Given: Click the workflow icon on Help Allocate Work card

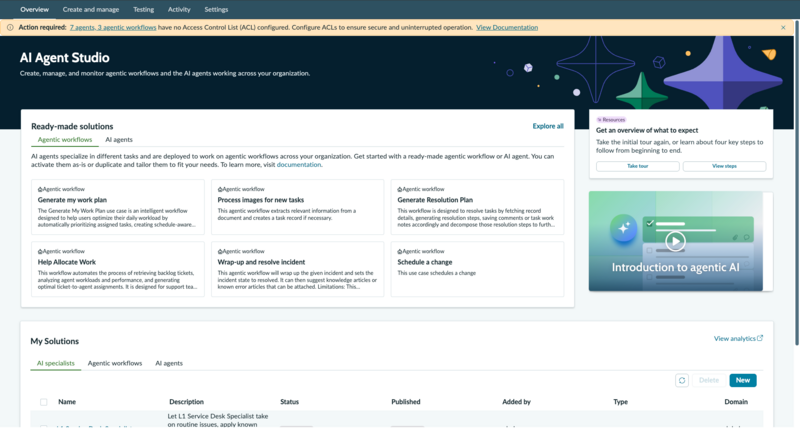Looking at the screenshot, I should tap(40, 251).
